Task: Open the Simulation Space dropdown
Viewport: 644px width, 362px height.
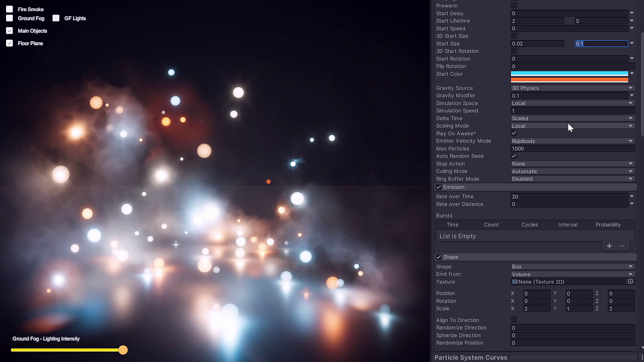Action: coord(573,103)
